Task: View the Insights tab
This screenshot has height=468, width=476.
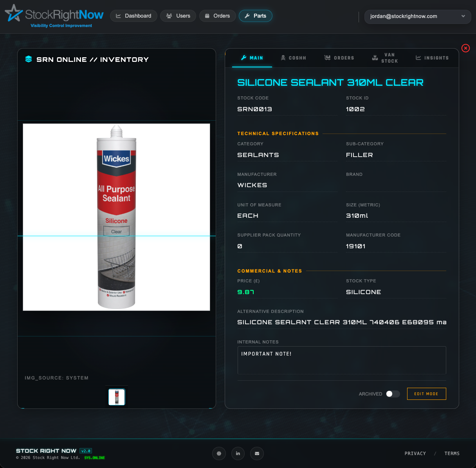Action: pyautogui.click(x=432, y=58)
